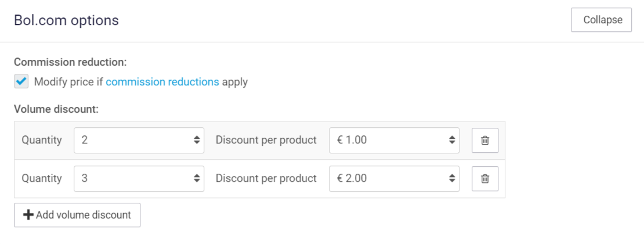Click the arrows on the € 1.00 selector
Screen dimensions: 644x244
pos(452,141)
